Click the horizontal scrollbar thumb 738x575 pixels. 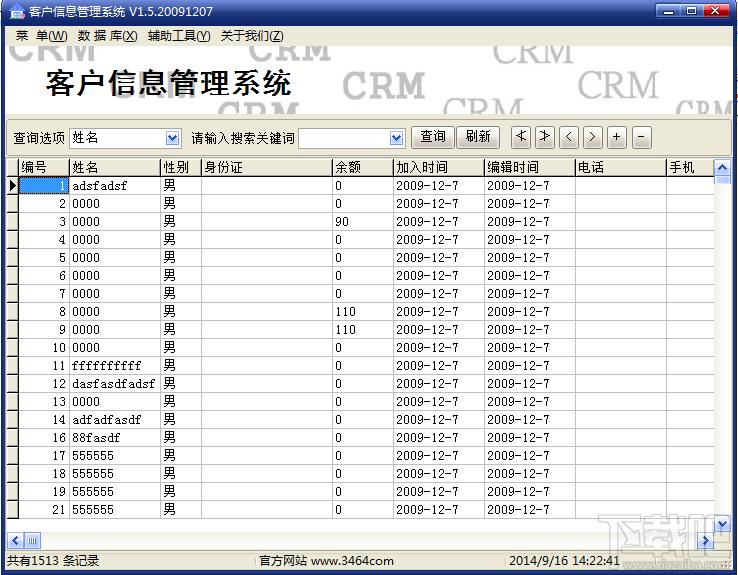tap(32, 540)
